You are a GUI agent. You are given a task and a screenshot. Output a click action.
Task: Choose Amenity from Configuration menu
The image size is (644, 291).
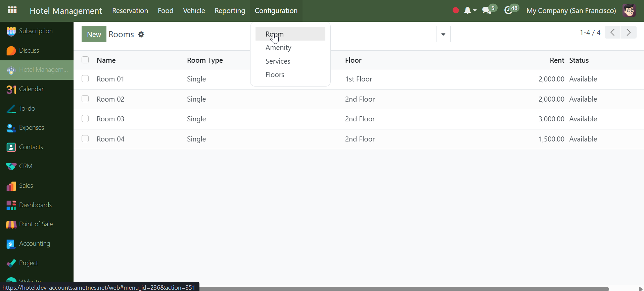[x=278, y=48]
